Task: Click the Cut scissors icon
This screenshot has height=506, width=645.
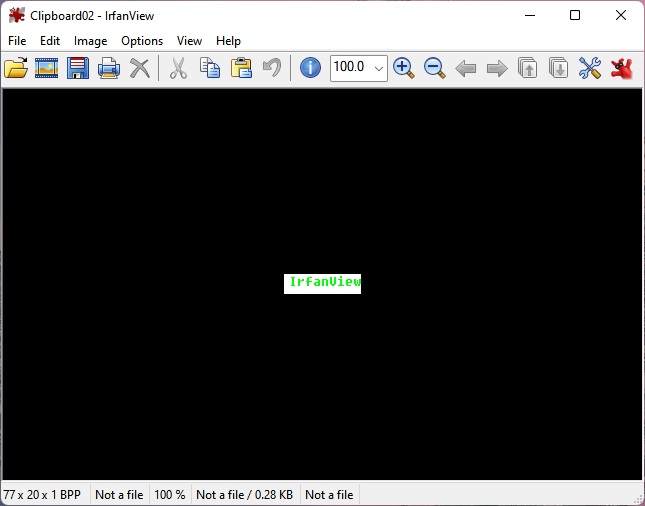Action: [x=179, y=68]
